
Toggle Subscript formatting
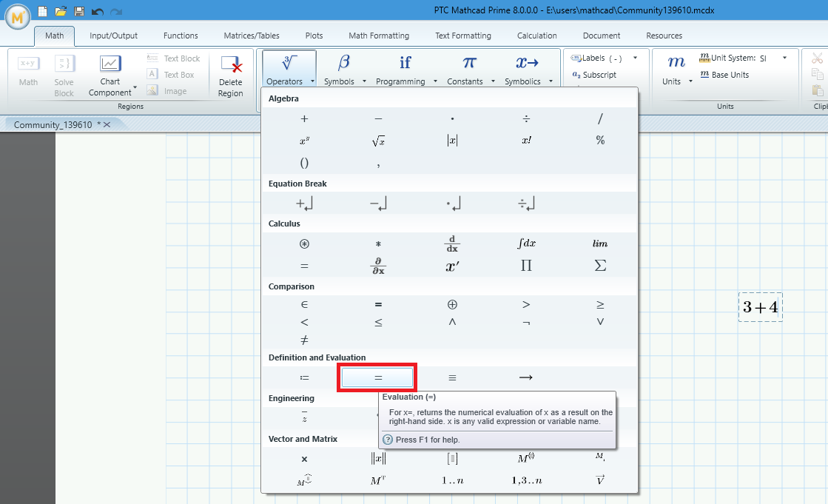click(x=596, y=75)
